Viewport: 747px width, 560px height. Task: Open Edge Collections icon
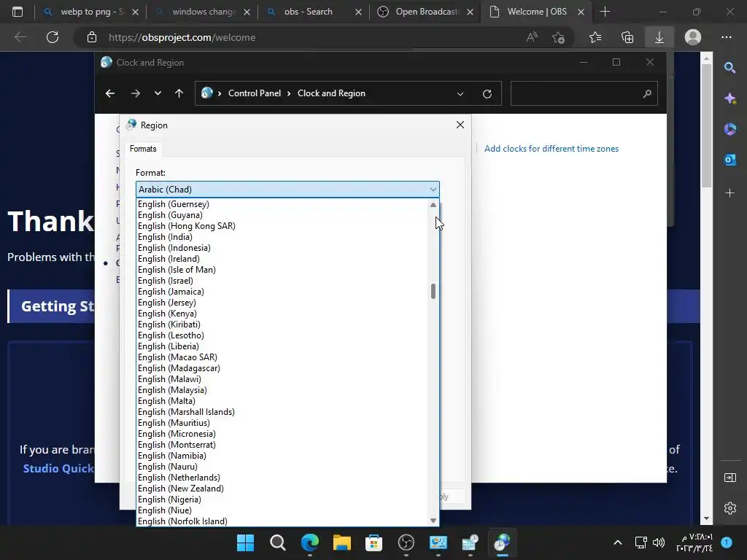pos(627,37)
